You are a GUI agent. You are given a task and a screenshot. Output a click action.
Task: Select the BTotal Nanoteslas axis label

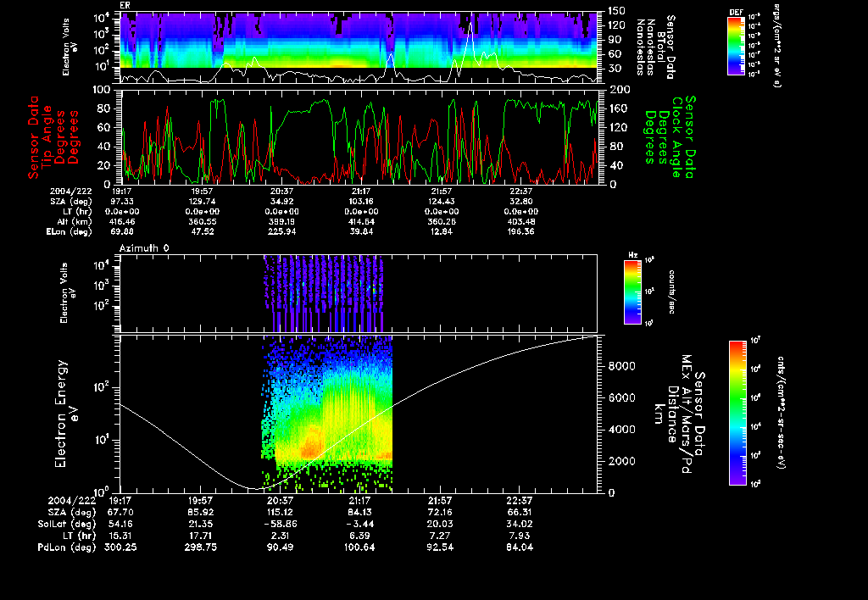click(x=662, y=46)
